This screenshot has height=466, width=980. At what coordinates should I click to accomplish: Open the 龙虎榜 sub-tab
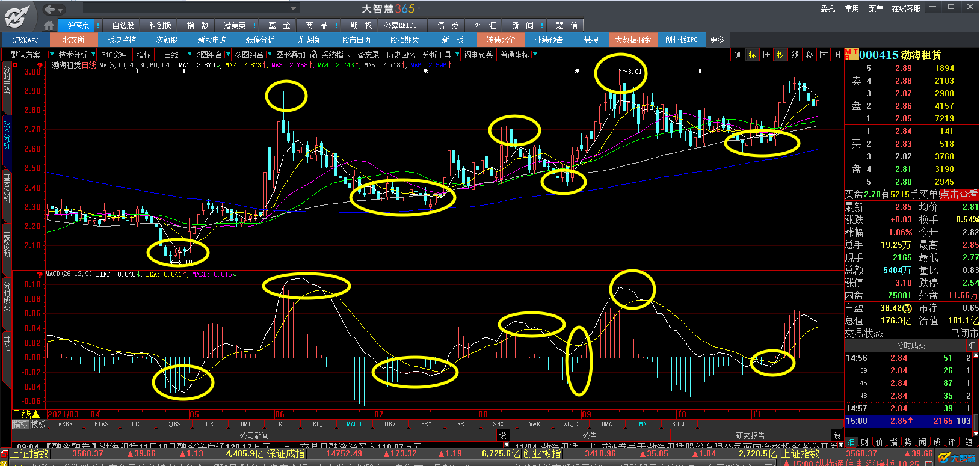tap(308, 40)
